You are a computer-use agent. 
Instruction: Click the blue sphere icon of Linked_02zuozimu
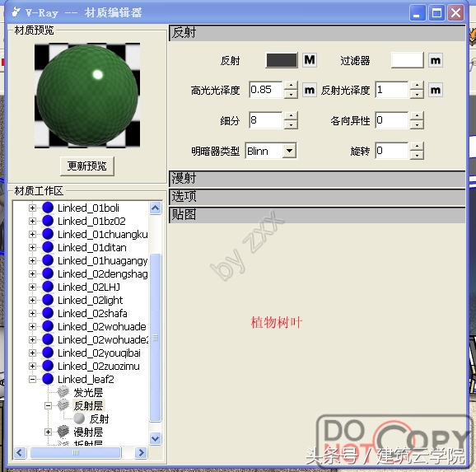(x=48, y=366)
